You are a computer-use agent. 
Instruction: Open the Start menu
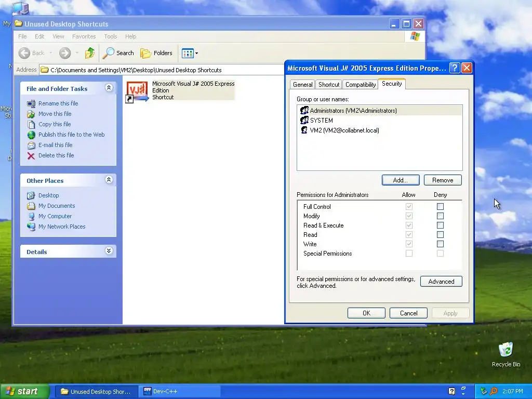pos(24,392)
